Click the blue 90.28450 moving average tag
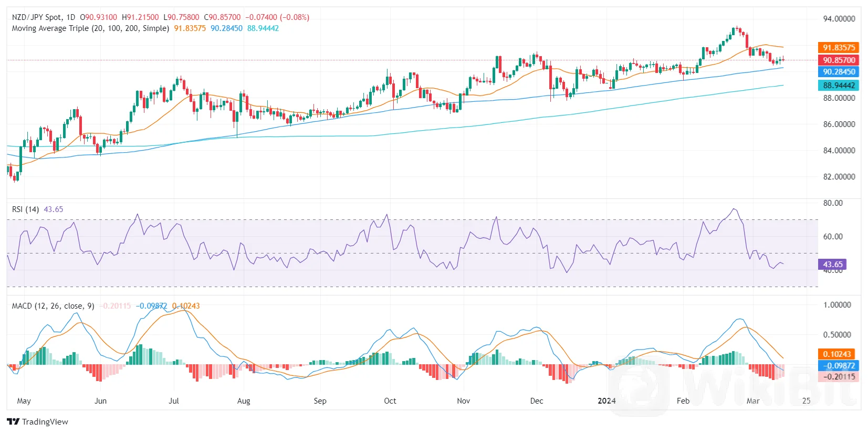868x433 pixels. coord(838,72)
